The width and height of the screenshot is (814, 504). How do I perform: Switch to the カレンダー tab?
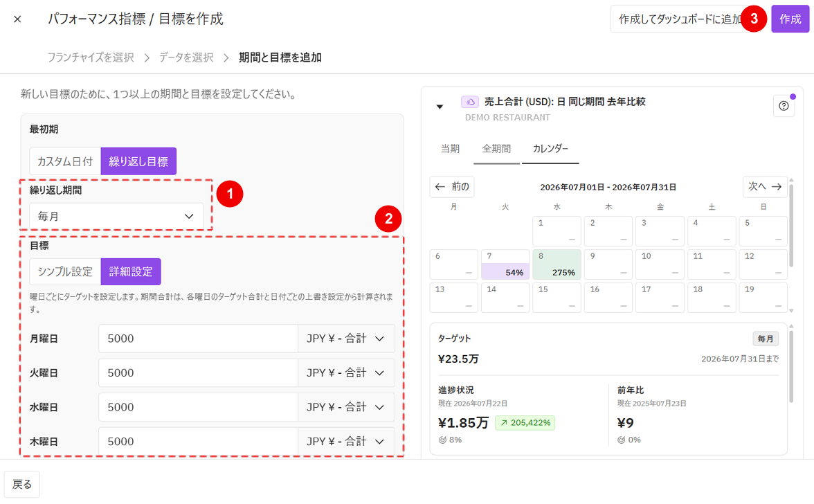point(550,149)
